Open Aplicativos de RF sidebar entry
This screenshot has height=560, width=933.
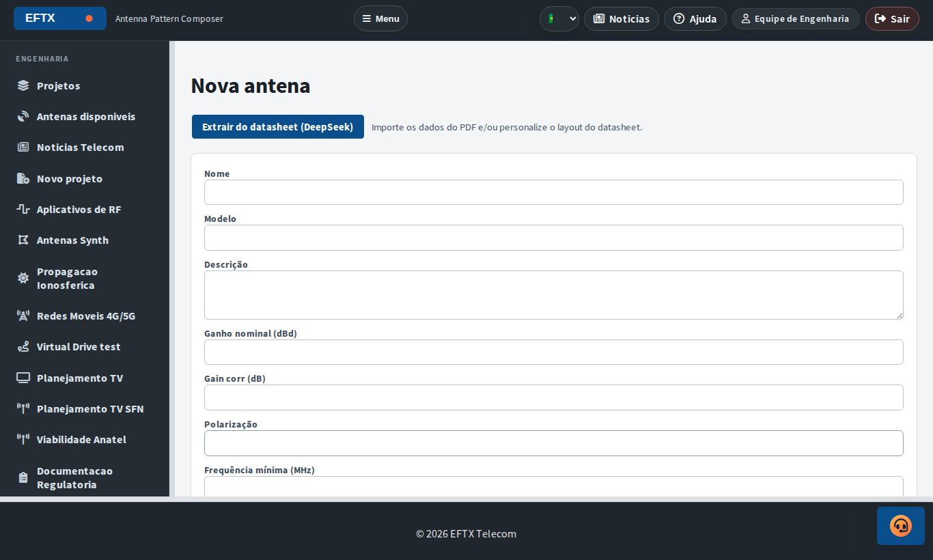(85, 209)
